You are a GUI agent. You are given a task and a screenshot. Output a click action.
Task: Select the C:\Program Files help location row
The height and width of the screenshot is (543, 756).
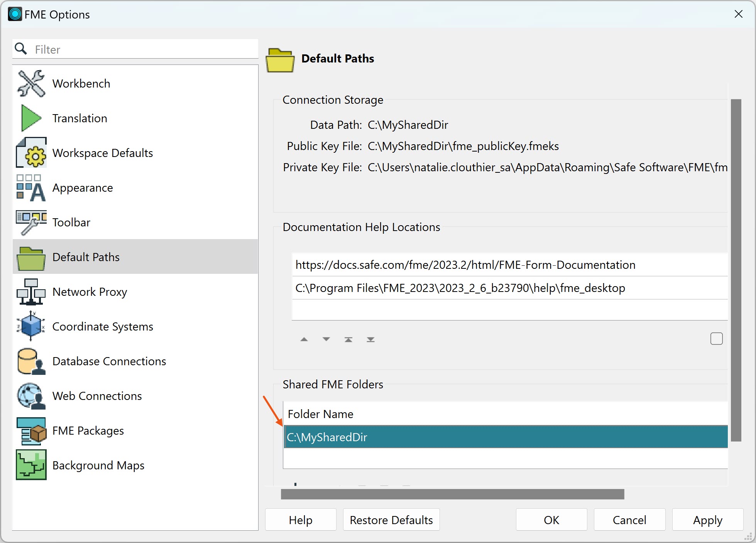point(510,288)
